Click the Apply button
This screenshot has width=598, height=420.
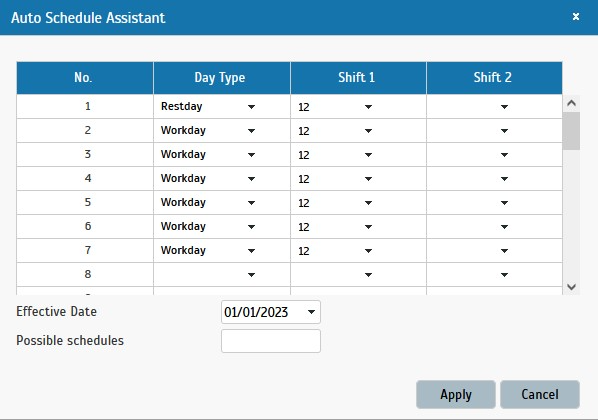click(456, 394)
